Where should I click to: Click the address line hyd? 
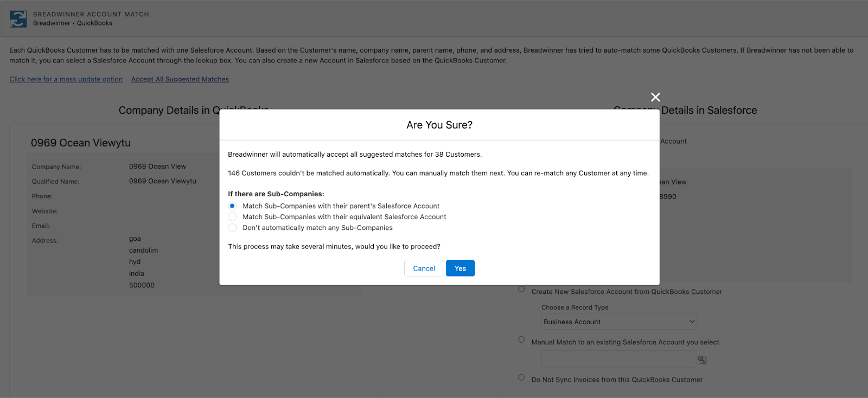pyautogui.click(x=135, y=262)
